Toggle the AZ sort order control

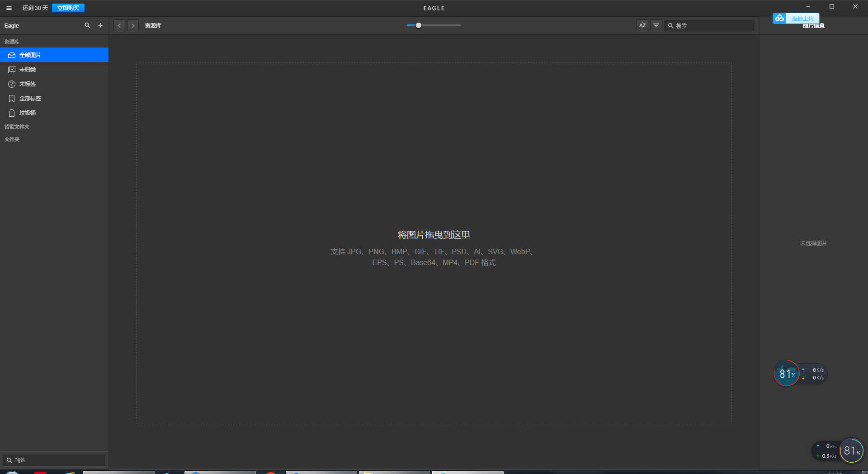642,25
